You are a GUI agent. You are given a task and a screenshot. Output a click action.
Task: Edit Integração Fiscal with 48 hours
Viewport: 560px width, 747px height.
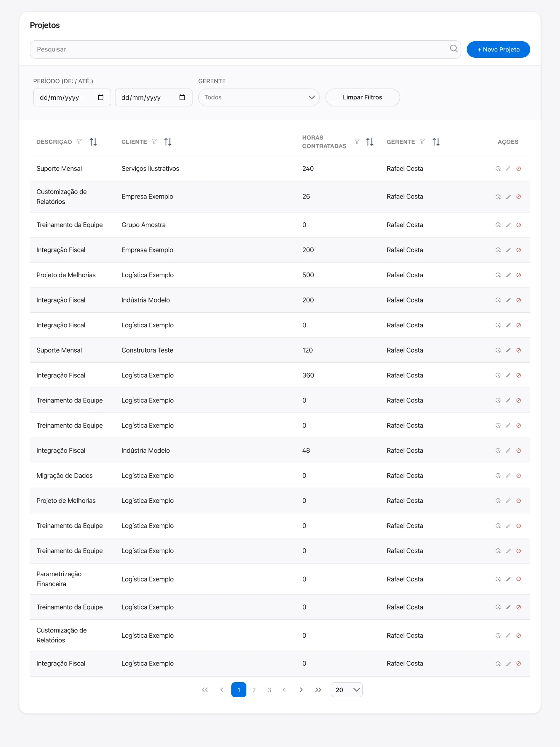click(x=508, y=451)
